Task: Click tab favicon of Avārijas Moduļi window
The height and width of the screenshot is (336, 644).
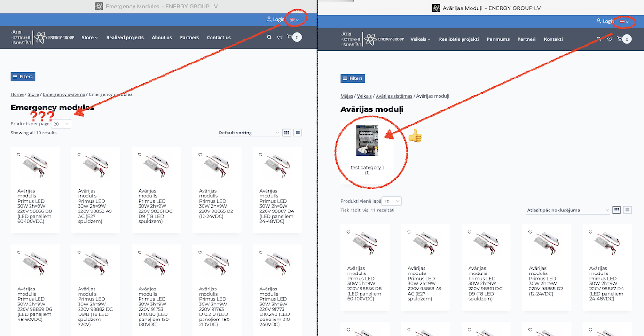Action: tap(436, 8)
